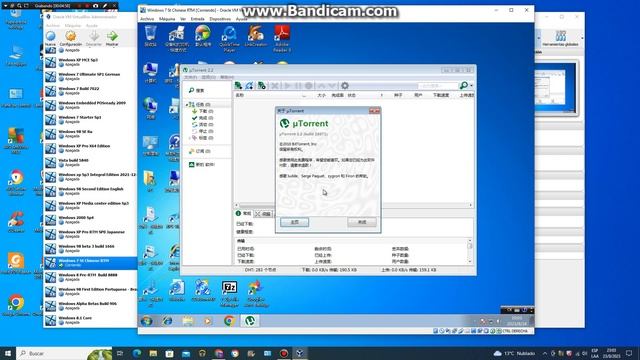Click Microsoft Edge on host taskbar
The image size is (640, 360).
point(137,353)
